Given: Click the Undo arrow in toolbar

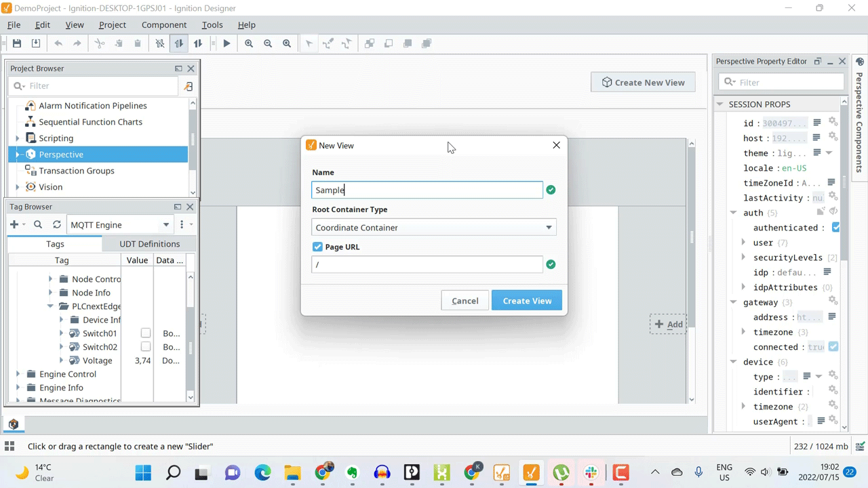Looking at the screenshot, I should pos(58,43).
